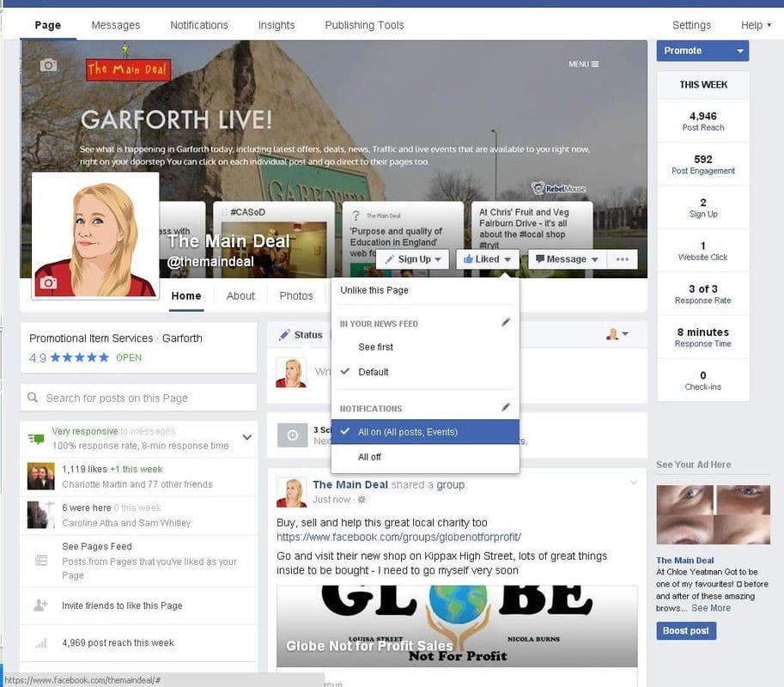Open the Publishing Tools tab
Image resolution: width=784 pixels, height=687 pixels.
364,25
